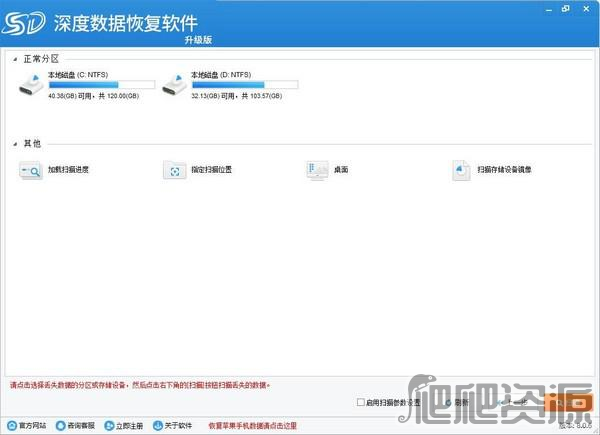600x435 pixels.
Task: Open the 立即注册 link
Action: click(x=129, y=425)
